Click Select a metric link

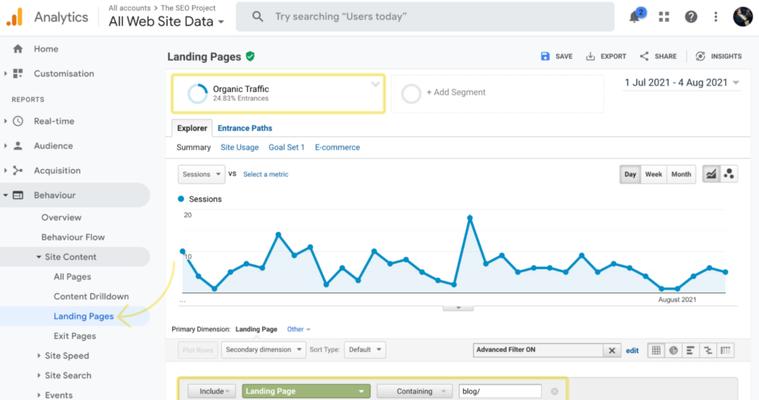click(x=265, y=174)
